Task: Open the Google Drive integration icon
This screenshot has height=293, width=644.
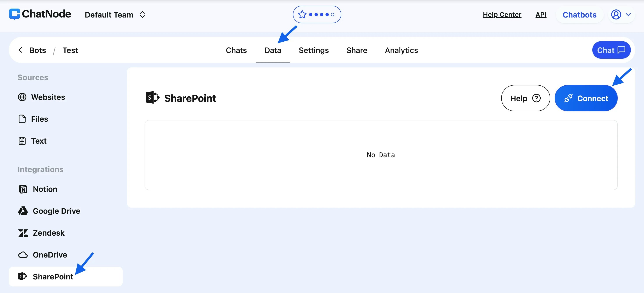Action: [x=23, y=211]
